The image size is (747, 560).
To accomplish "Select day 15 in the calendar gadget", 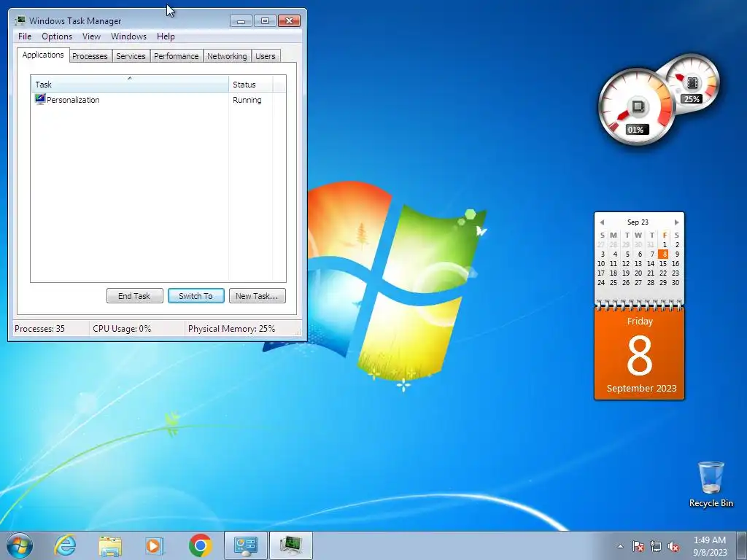I will pyautogui.click(x=663, y=263).
